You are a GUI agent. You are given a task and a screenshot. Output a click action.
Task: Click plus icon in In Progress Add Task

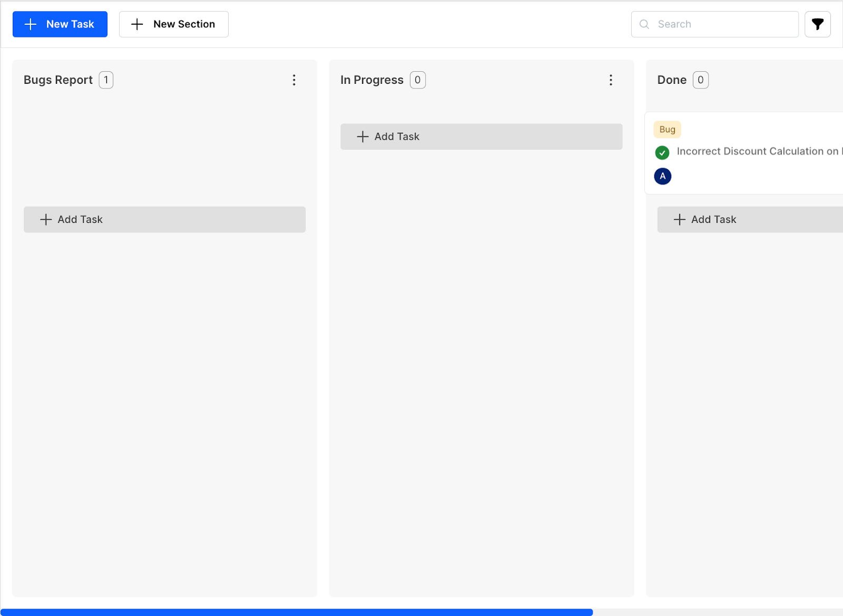coord(362,137)
